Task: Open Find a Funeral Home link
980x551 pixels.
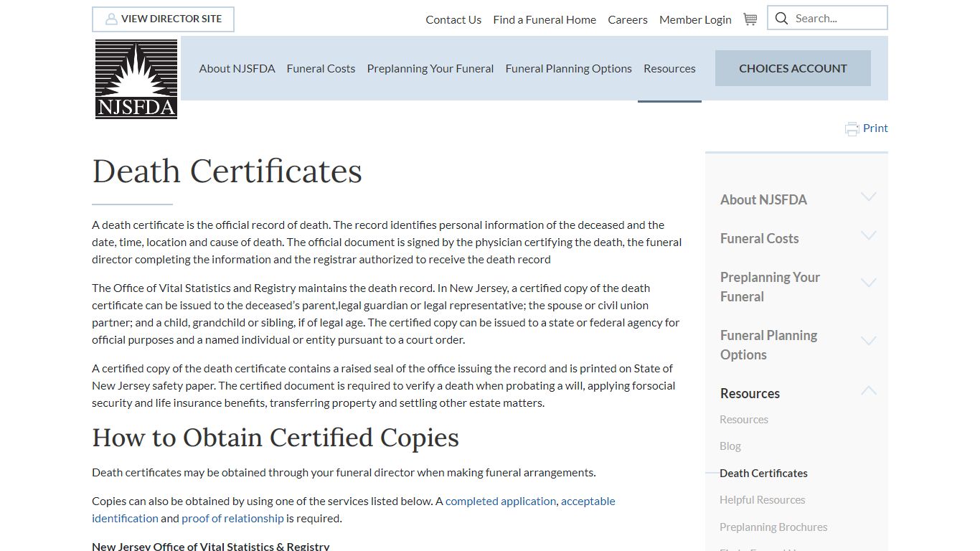Action: point(545,19)
